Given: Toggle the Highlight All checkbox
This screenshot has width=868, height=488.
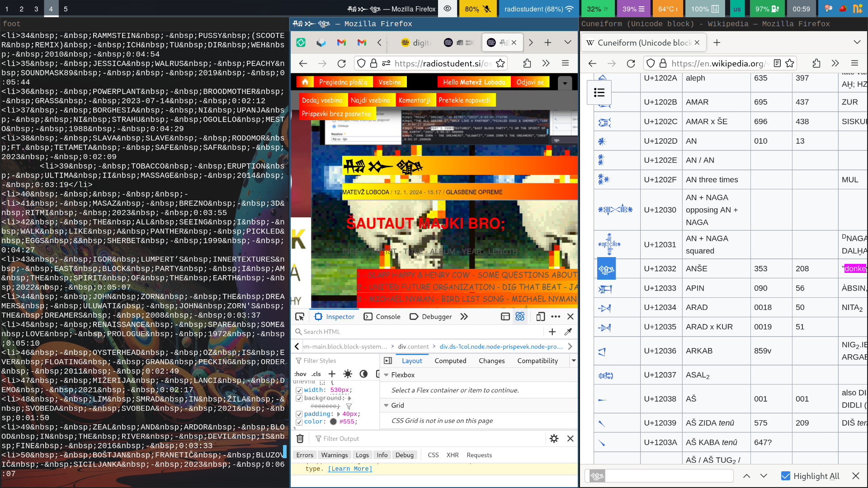Looking at the screenshot, I should (x=786, y=476).
